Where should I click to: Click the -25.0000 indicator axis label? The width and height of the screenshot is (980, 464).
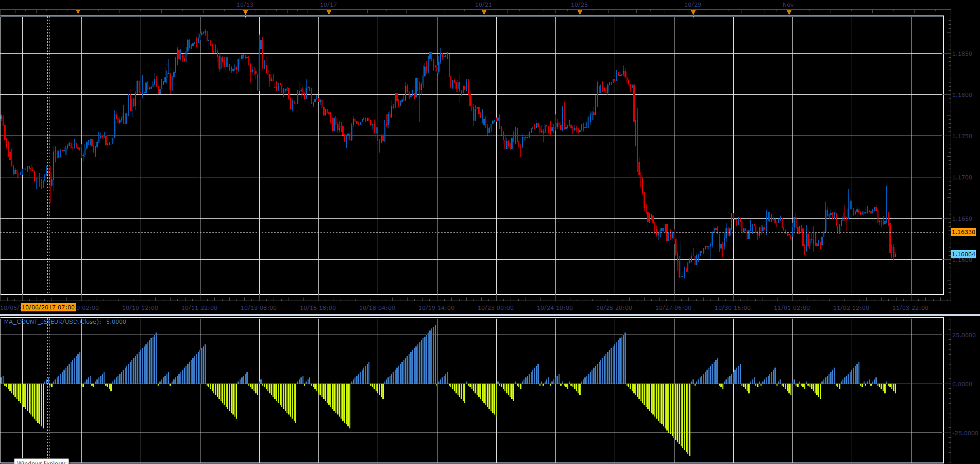point(964,433)
